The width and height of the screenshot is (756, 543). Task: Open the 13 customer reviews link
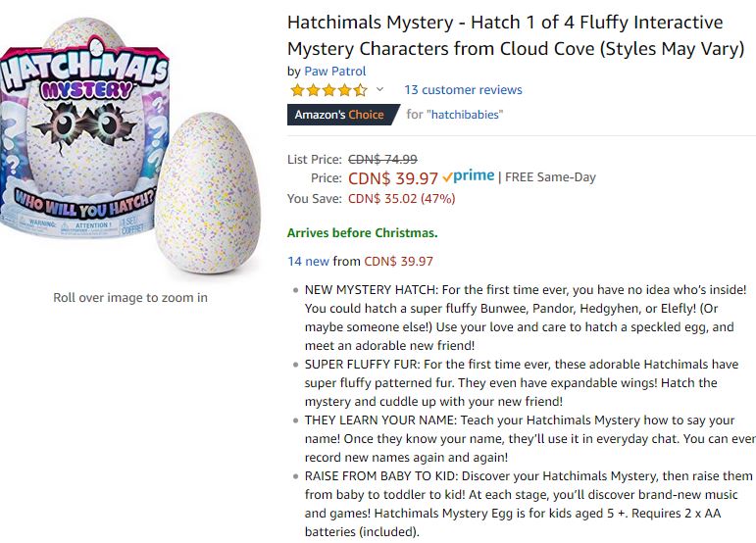click(463, 90)
